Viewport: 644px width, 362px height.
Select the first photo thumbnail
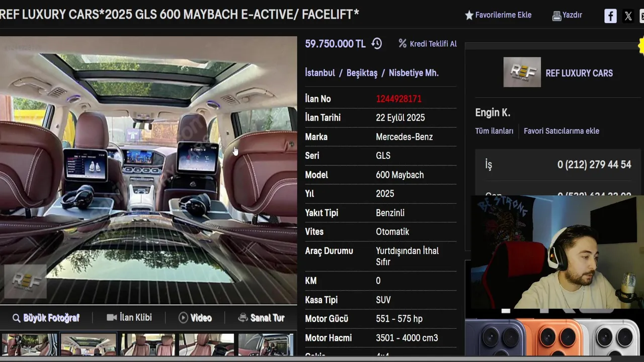coord(29,344)
